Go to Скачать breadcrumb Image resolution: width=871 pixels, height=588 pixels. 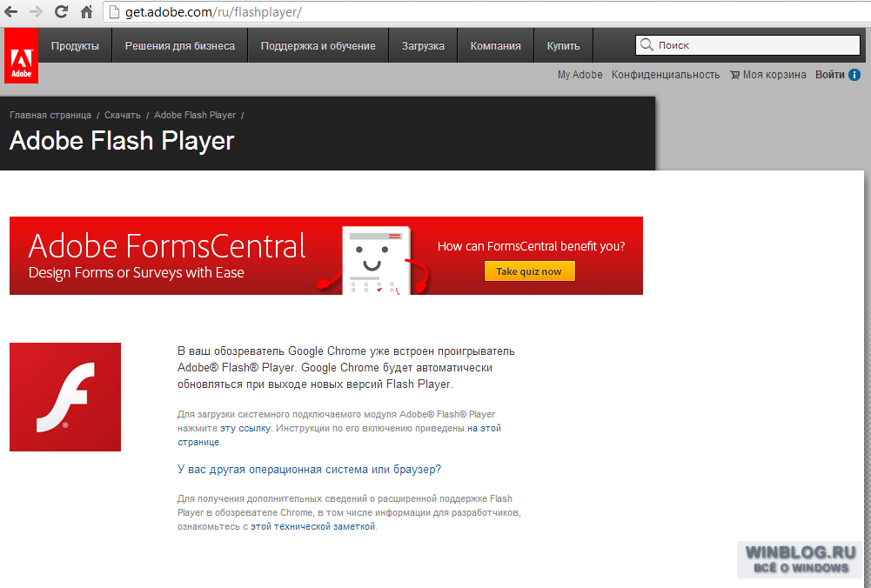123,115
